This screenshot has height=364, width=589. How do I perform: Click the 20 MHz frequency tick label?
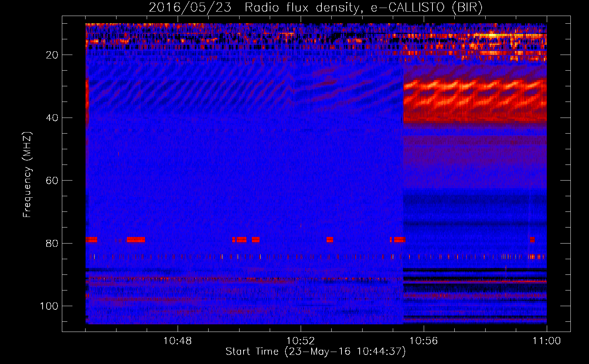[52, 55]
